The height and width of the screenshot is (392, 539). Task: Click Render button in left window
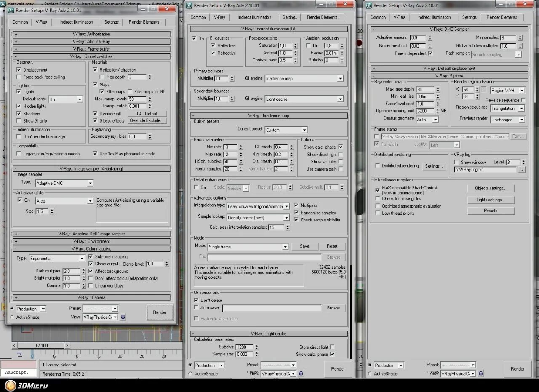pyautogui.click(x=160, y=312)
